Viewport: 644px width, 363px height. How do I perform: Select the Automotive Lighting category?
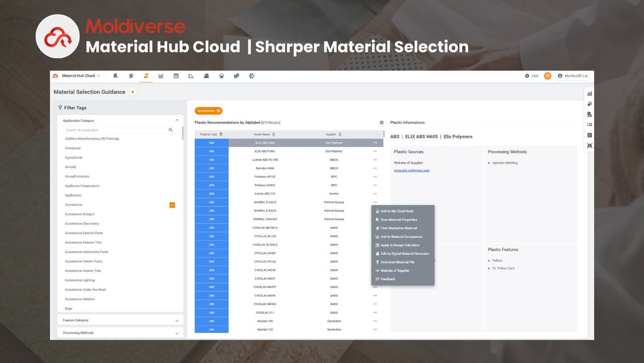[80, 280]
